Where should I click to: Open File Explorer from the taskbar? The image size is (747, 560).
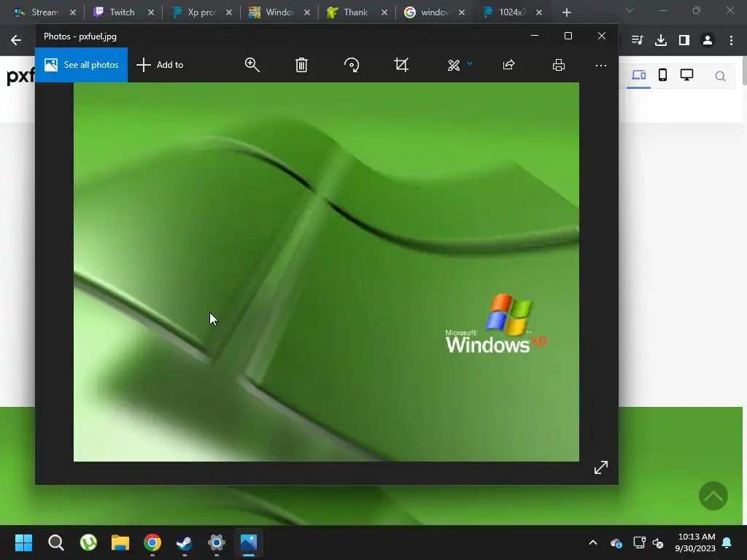[120, 542]
